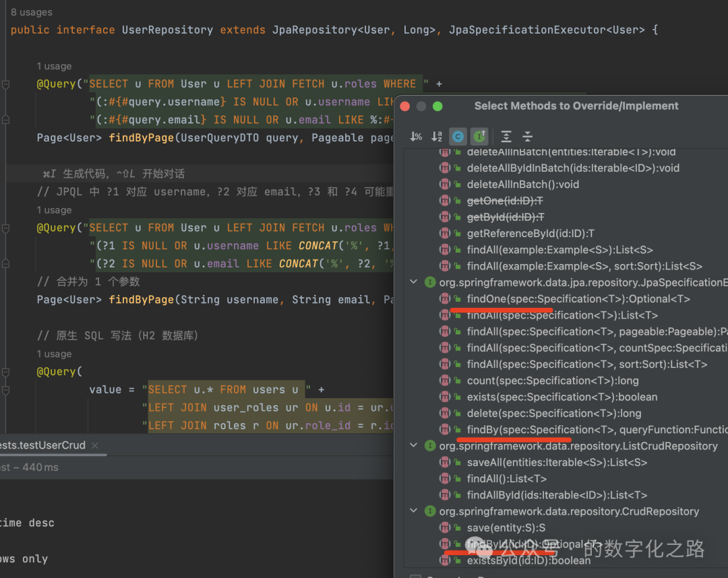Select findAll(example, sort:Sort):List<S> method
Image resolution: width=728 pixels, height=578 pixels.
point(584,266)
